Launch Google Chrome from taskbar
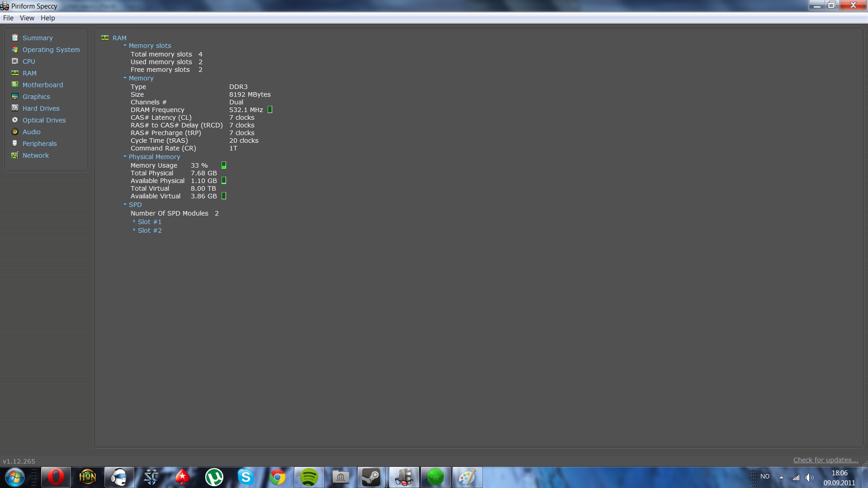868x488 pixels. 278,477
